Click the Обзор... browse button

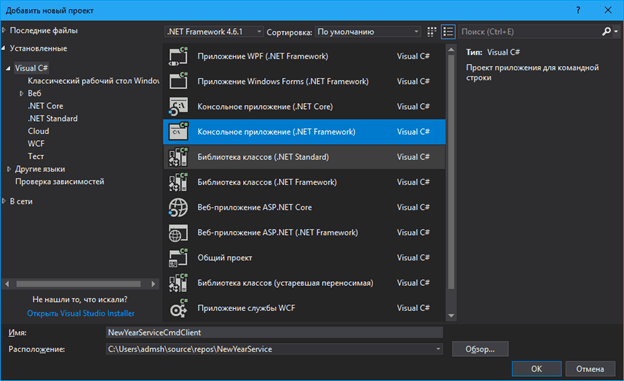point(480,349)
